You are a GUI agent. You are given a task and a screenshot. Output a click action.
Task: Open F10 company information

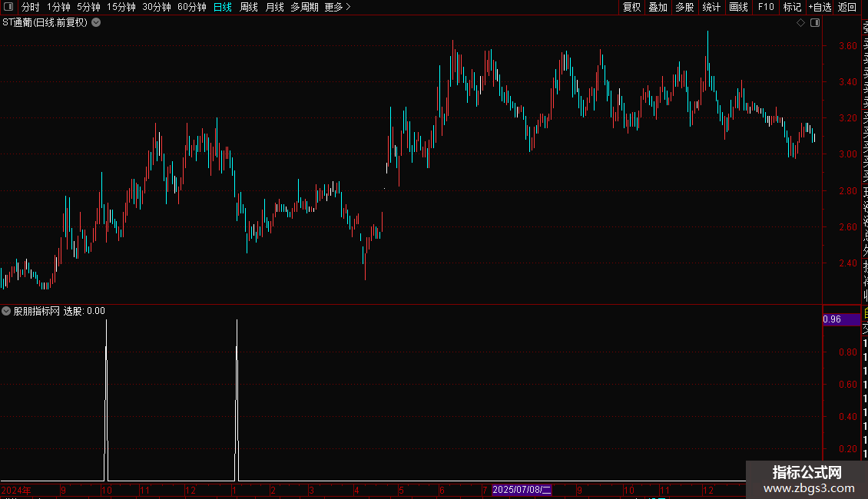click(x=766, y=7)
